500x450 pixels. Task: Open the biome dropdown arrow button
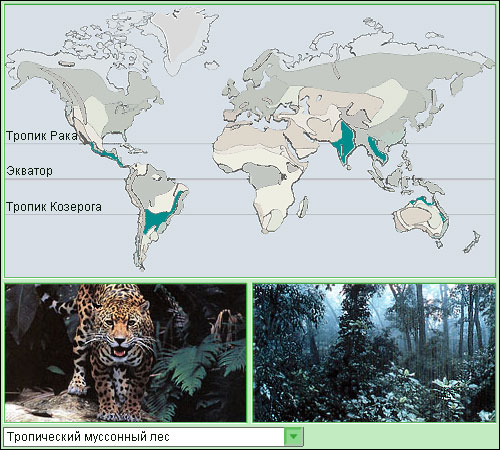coord(293,437)
